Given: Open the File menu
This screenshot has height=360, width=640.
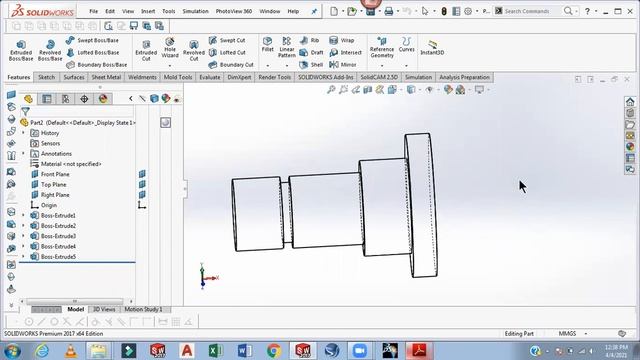Looking at the screenshot, I should point(93,11).
